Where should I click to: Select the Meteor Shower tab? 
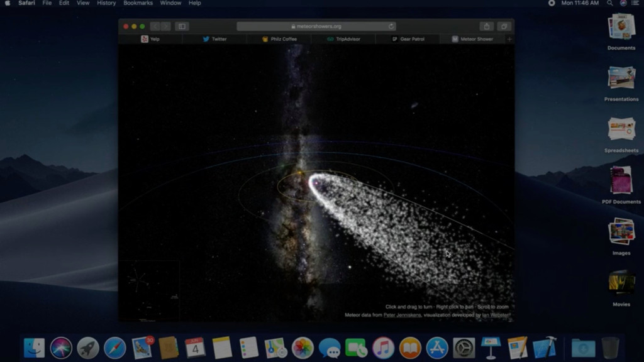[472, 39]
